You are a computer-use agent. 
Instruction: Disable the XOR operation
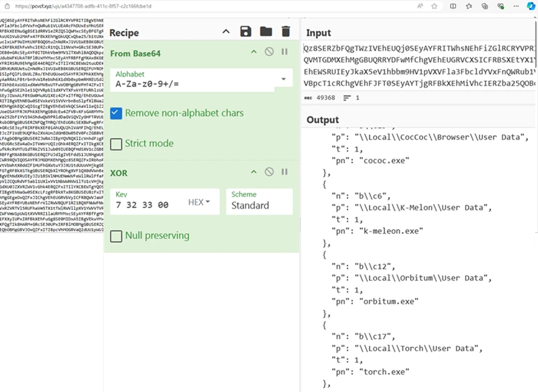pyautogui.click(x=269, y=172)
